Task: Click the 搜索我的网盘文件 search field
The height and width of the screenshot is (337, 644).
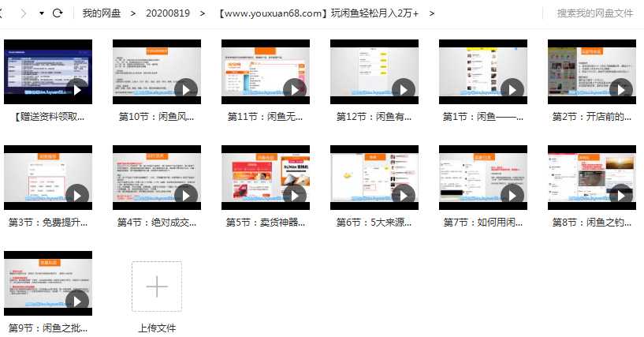Action: point(594,13)
